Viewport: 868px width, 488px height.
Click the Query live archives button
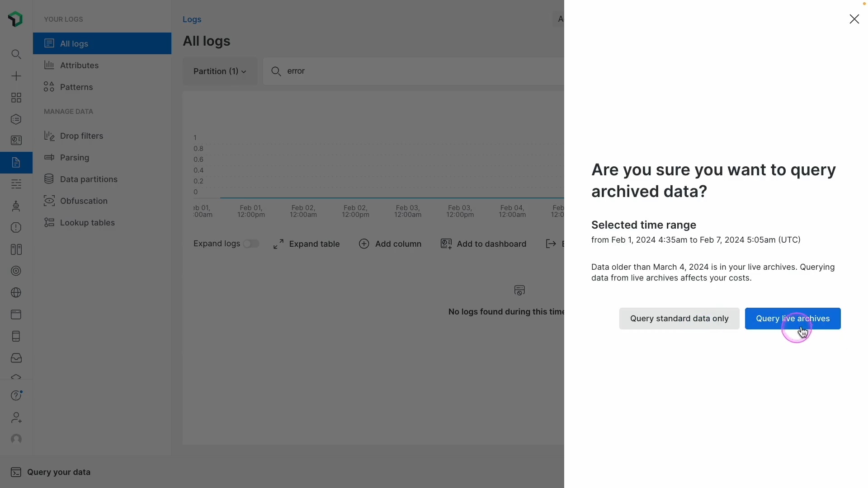tap(793, 319)
